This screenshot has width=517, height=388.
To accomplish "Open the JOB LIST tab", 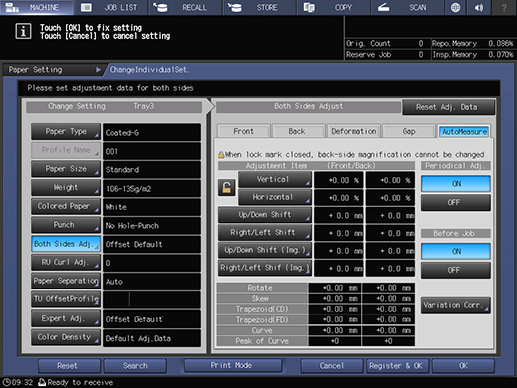I will pyautogui.click(x=111, y=7).
